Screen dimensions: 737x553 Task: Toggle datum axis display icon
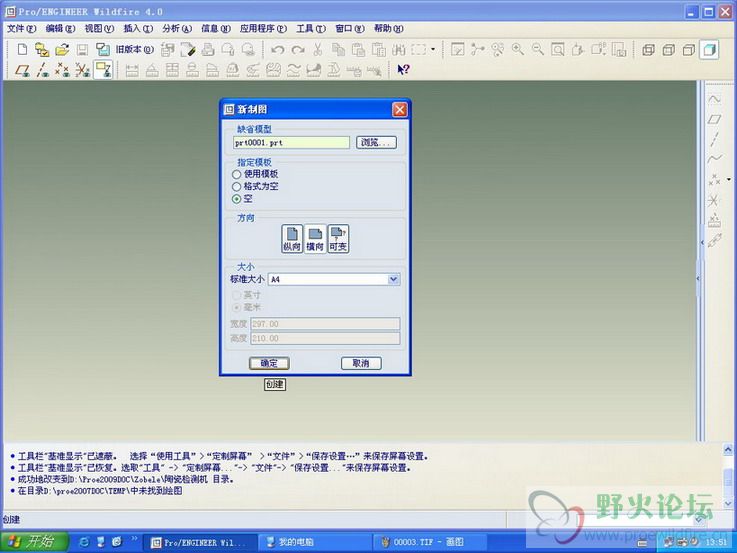point(42,70)
